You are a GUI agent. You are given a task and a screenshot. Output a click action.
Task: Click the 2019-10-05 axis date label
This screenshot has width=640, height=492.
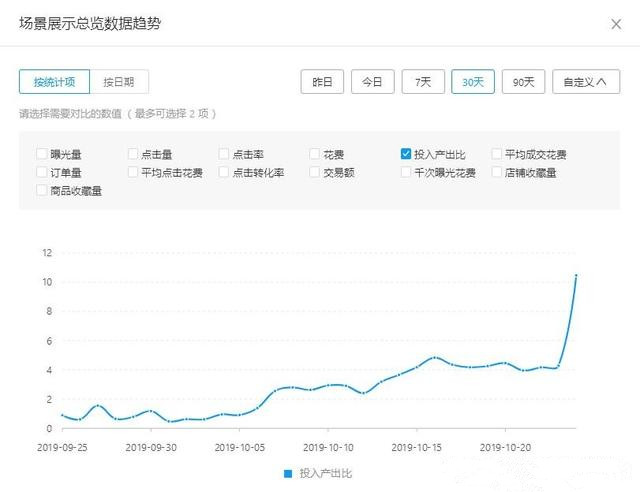(240, 447)
